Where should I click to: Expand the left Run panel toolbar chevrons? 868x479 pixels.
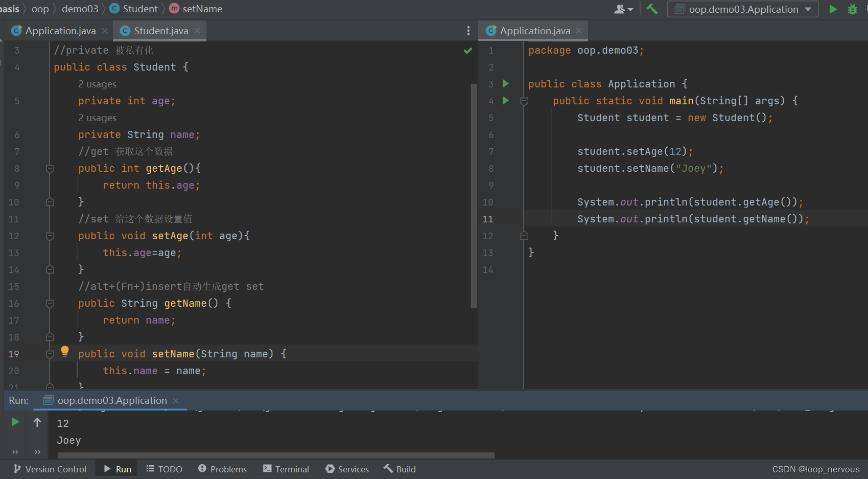[15, 452]
